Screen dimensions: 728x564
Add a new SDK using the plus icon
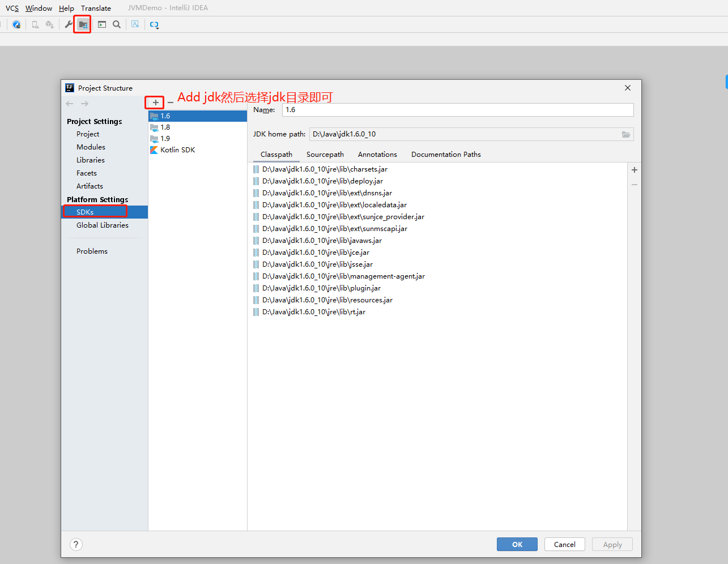coord(154,102)
